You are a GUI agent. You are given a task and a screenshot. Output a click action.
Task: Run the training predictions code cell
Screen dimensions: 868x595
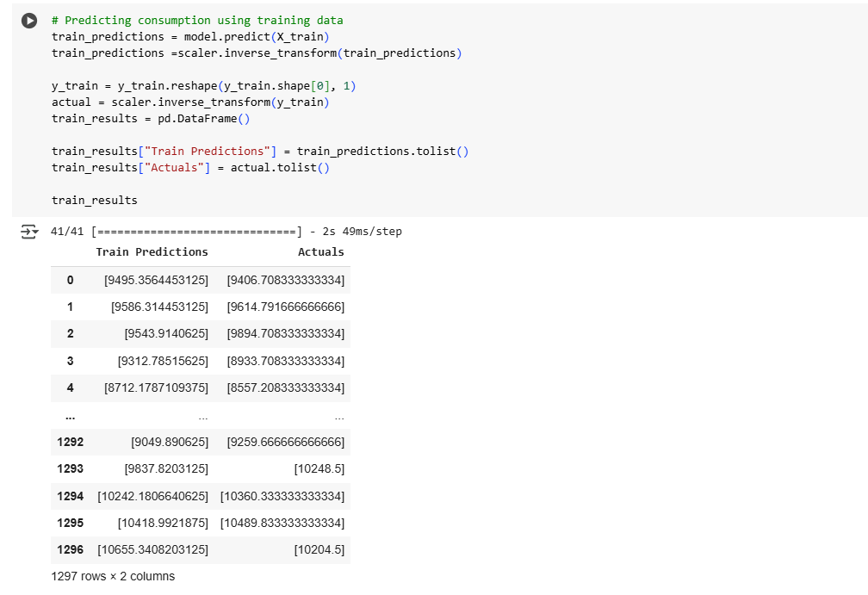pyautogui.click(x=30, y=21)
